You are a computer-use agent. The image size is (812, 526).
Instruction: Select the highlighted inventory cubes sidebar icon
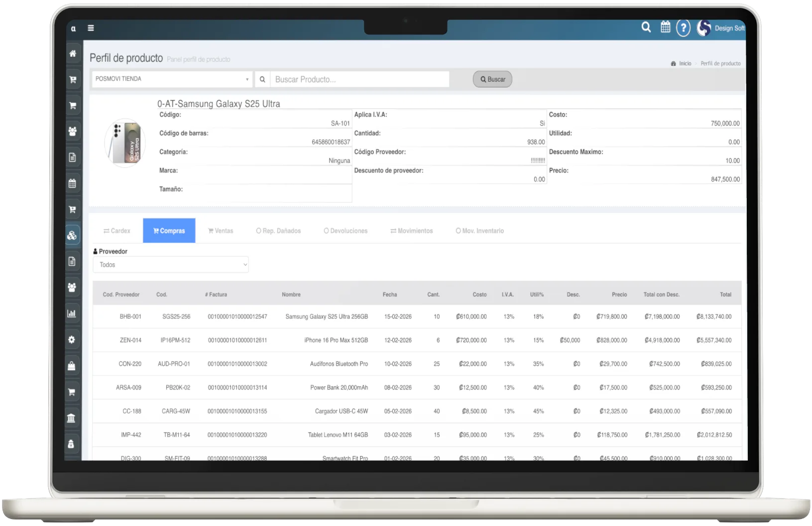(x=72, y=235)
